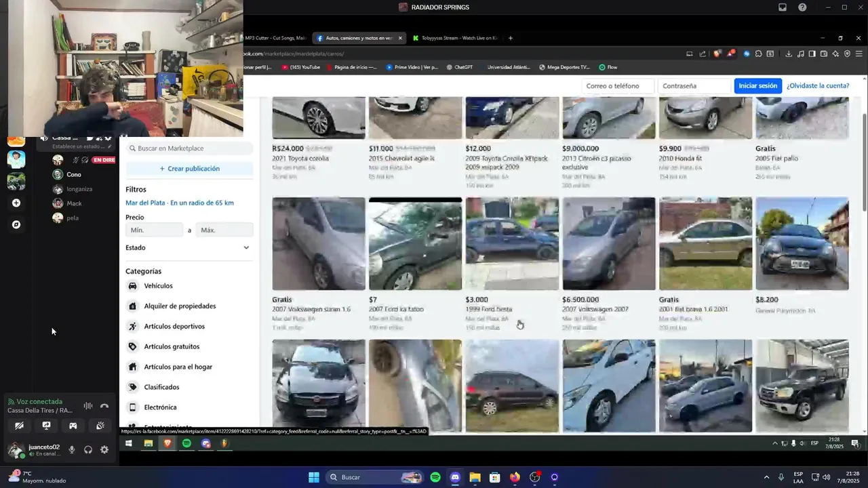Focus the Buscar en Marketplace search field
The image size is (868, 488).
click(189, 148)
